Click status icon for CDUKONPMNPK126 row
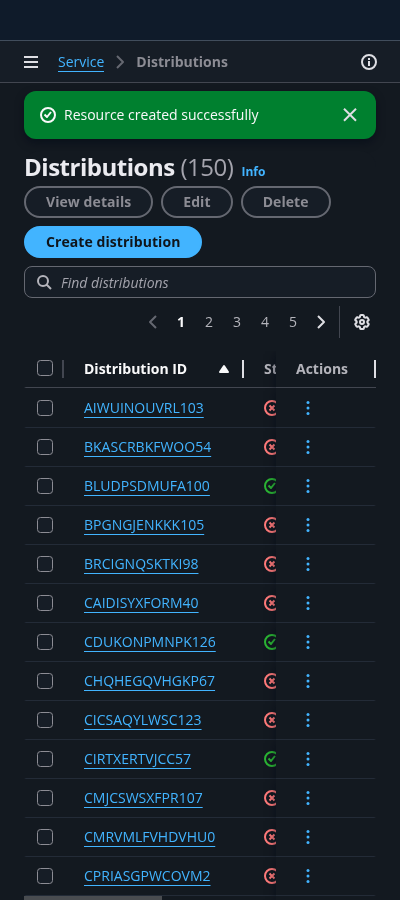This screenshot has width=400, height=900. [270, 642]
